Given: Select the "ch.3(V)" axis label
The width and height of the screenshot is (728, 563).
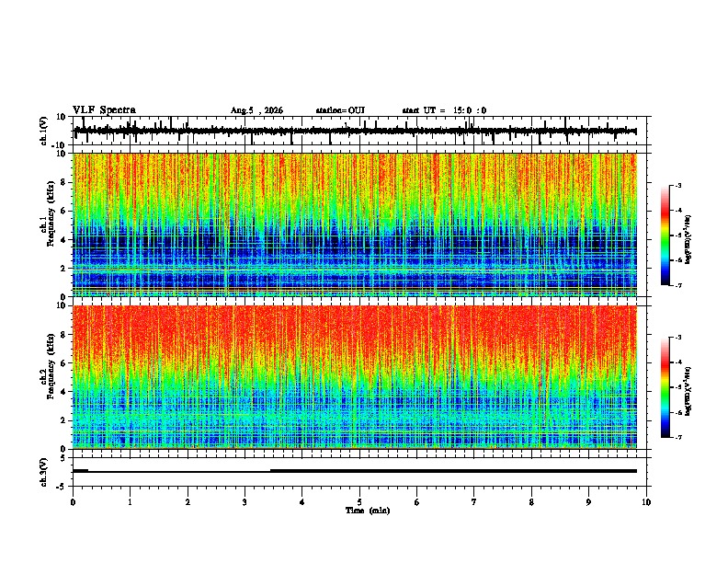Looking at the screenshot, I should pyautogui.click(x=44, y=473).
